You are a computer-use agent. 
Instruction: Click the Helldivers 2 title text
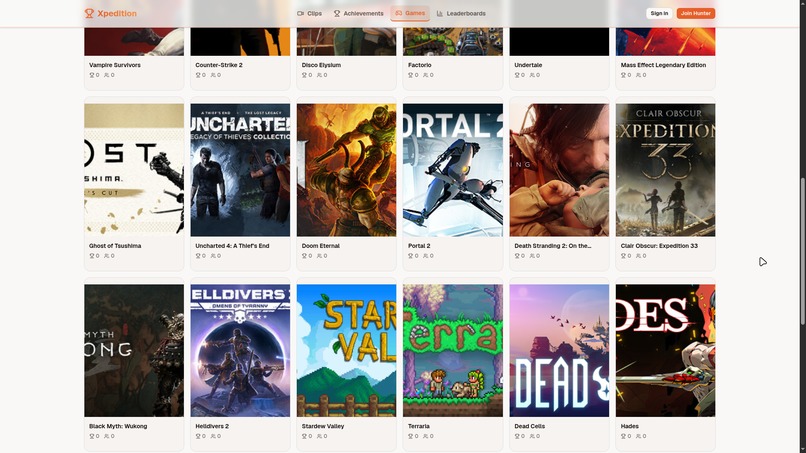212,426
